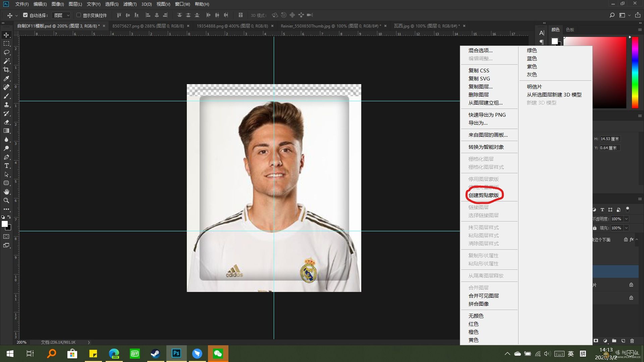Select the Eraser tool
644x362 pixels.
click(6, 122)
